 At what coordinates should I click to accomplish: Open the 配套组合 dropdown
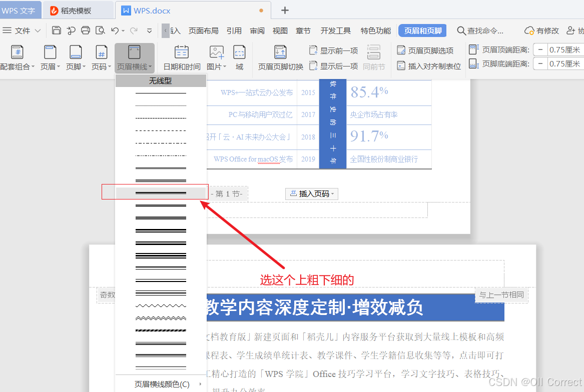pos(18,57)
